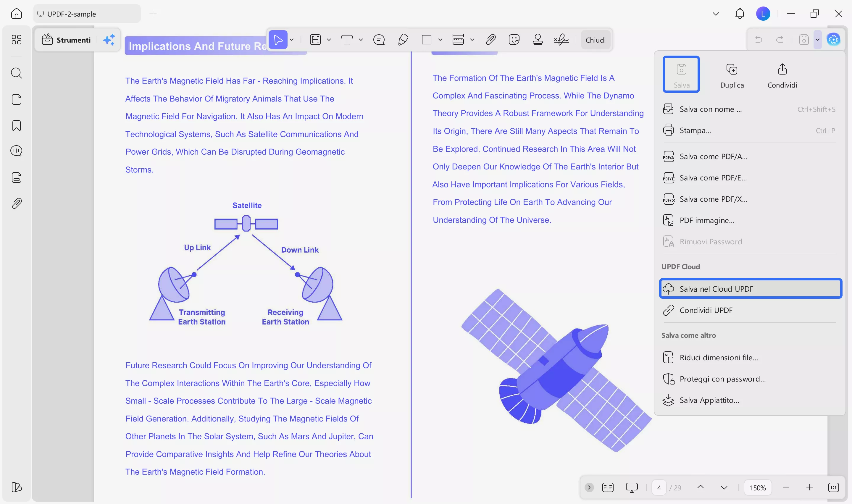Collapse the save options dropdown arrow
Image resolution: width=852 pixels, height=504 pixels.
click(818, 40)
